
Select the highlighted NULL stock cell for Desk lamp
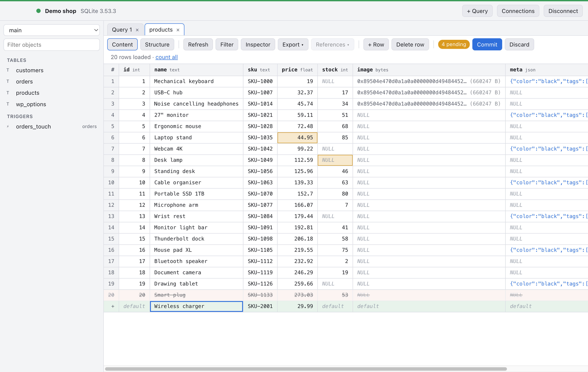tap(335, 160)
